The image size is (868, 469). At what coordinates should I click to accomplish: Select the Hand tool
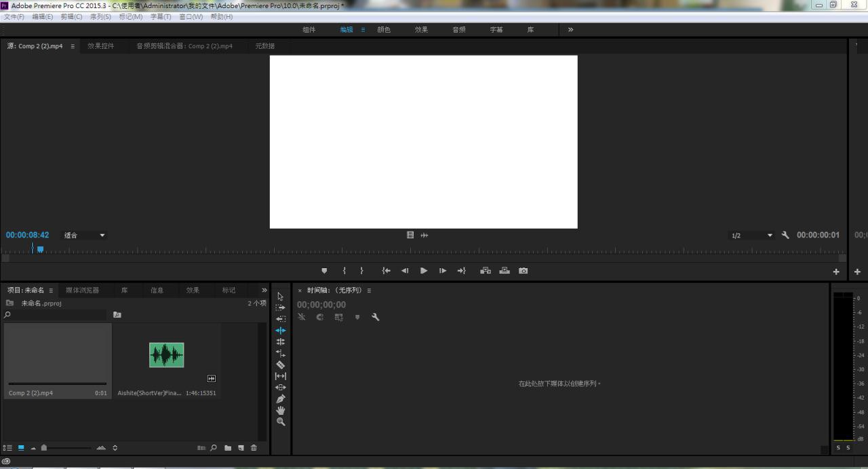(281, 411)
